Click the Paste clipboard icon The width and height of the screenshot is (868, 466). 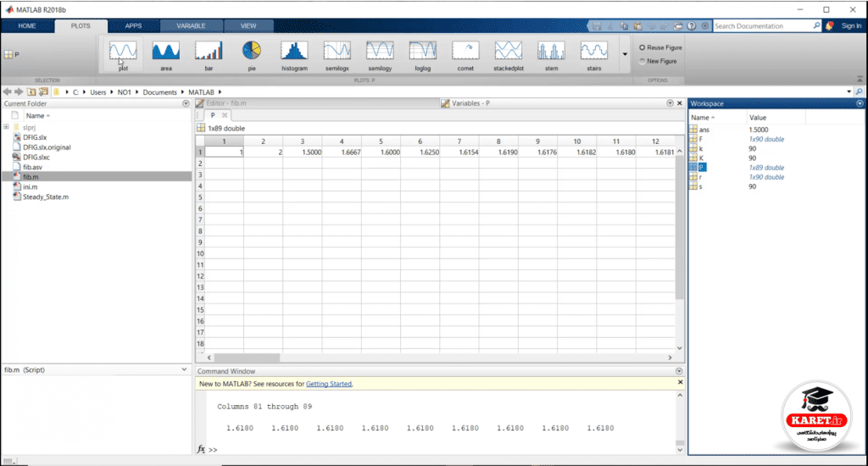tap(637, 26)
